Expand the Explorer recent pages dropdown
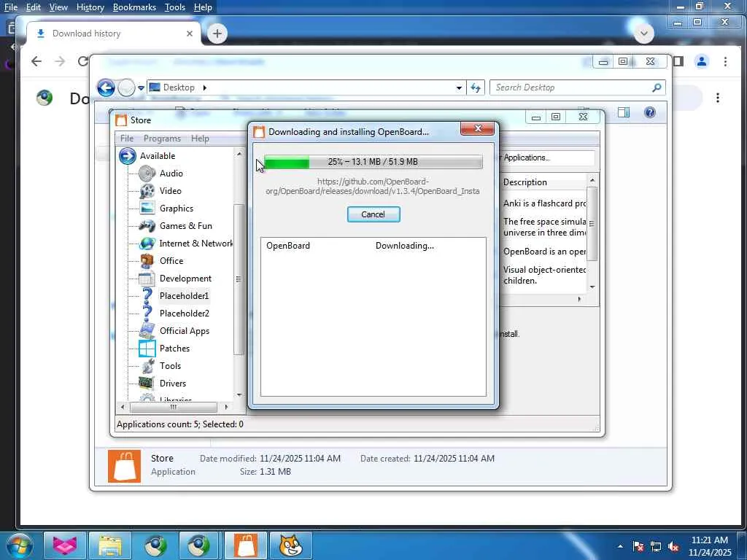Screen dimensions: 747x560 pyautogui.click(x=141, y=88)
